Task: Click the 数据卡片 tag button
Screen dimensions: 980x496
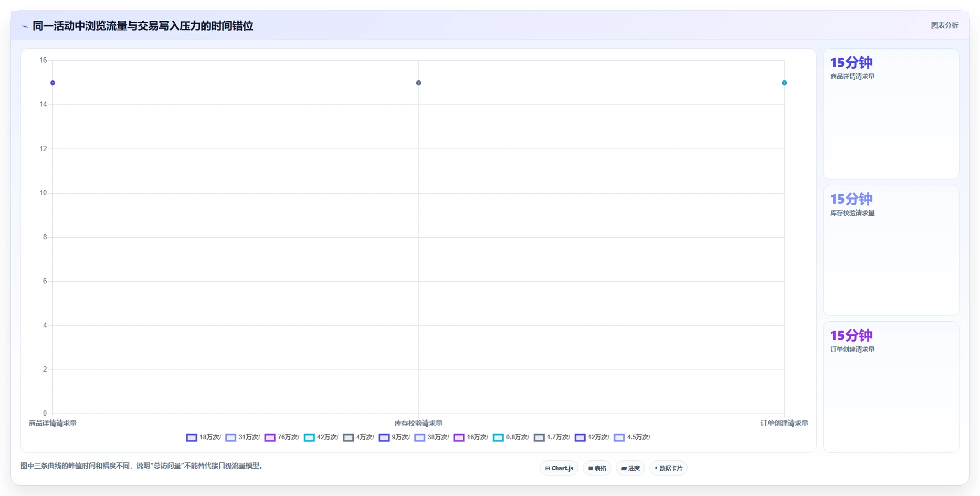Action: point(668,468)
